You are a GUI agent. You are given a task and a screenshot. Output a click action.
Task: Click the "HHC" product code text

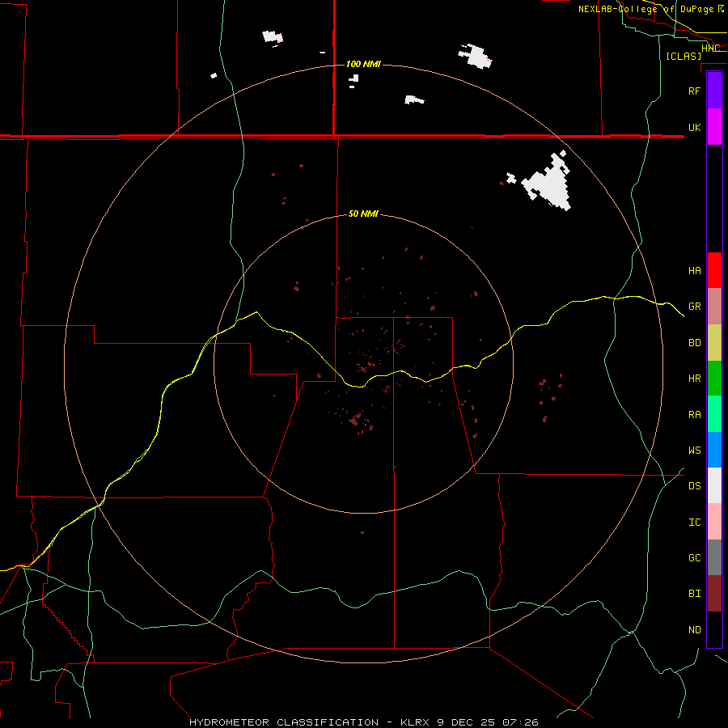[x=710, y=49]
